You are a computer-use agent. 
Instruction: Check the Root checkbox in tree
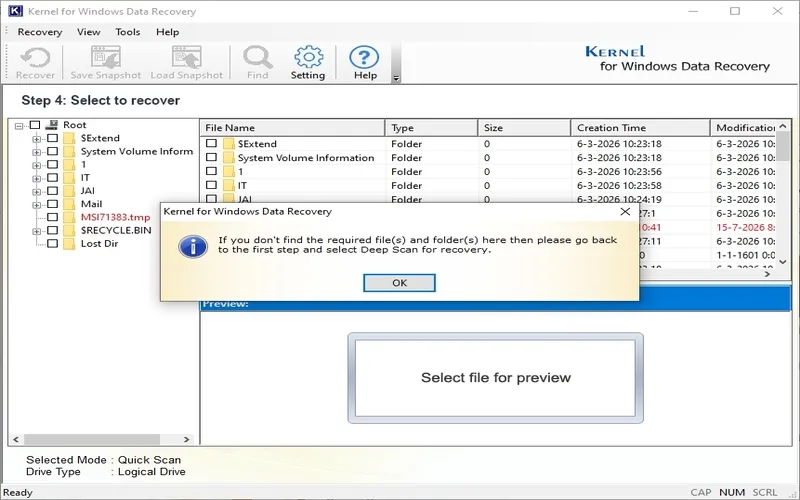click(x=35, y=125)
